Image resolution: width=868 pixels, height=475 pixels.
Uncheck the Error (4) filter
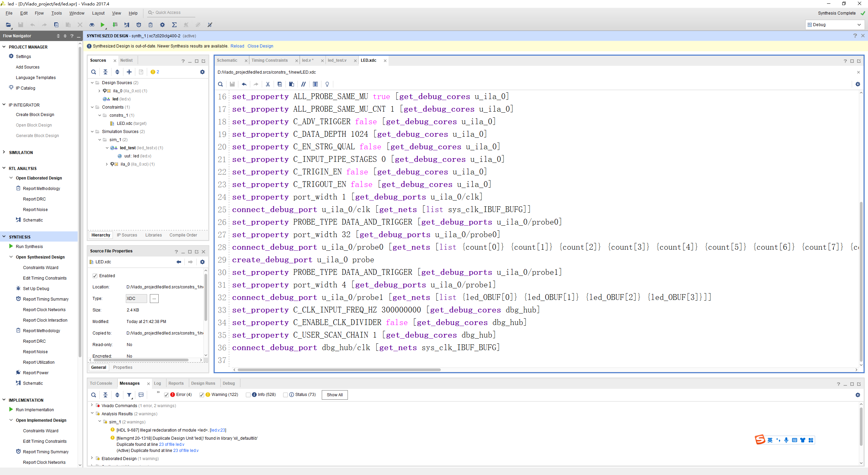click(x=166, y=395)
